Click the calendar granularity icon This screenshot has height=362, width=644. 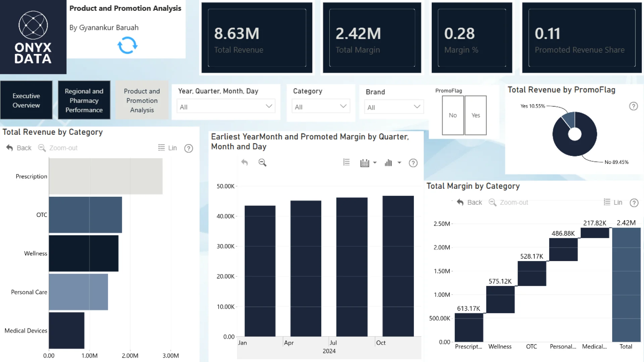click(365, 163)
